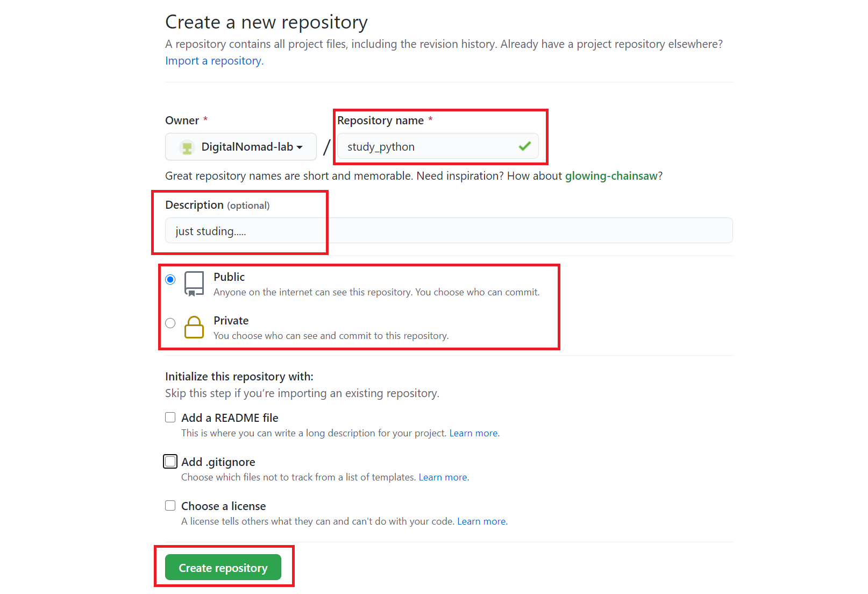The width and height of the screenshot is (868, 594).
Task: Use the glowing-chainsaw name suggestion
Action: tap(611, 176)
